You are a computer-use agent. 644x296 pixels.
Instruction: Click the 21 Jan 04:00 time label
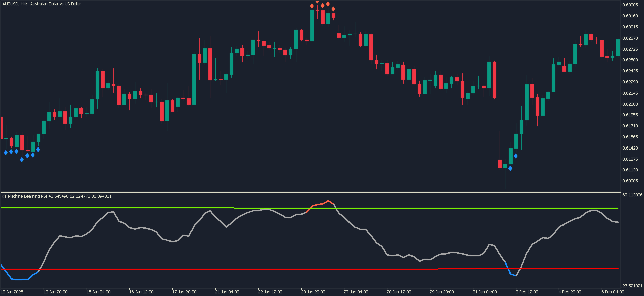coord(227,292)
